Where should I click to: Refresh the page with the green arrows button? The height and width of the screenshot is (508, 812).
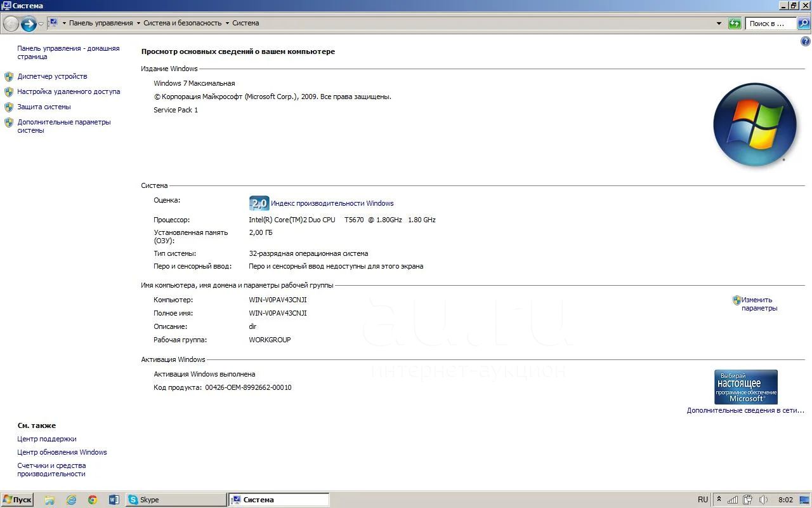click(735, 23)
